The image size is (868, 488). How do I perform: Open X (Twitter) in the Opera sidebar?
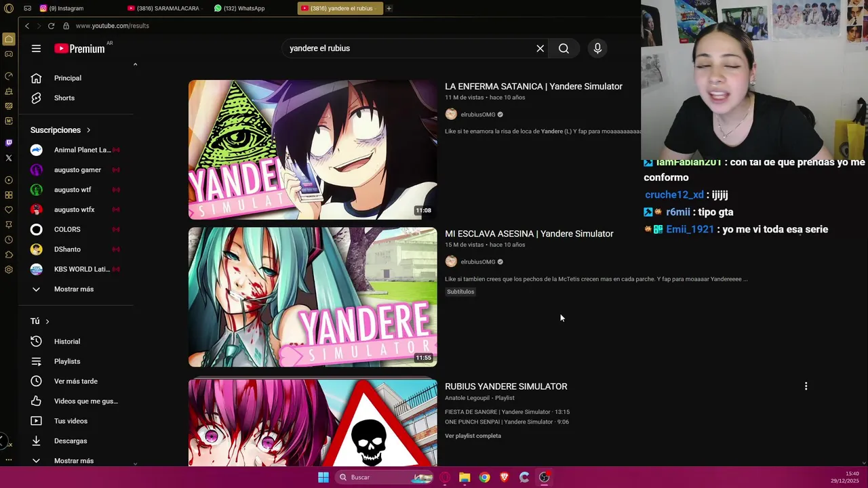point(9,158)
